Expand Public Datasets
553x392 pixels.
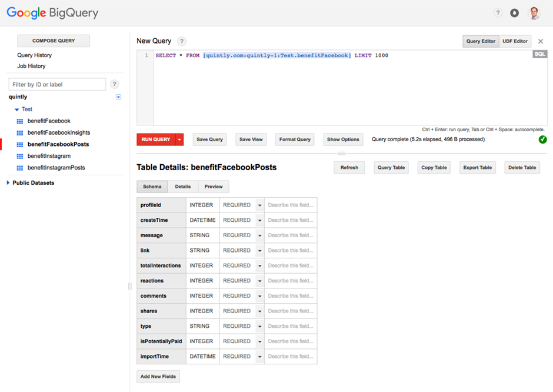coord(8,183)
